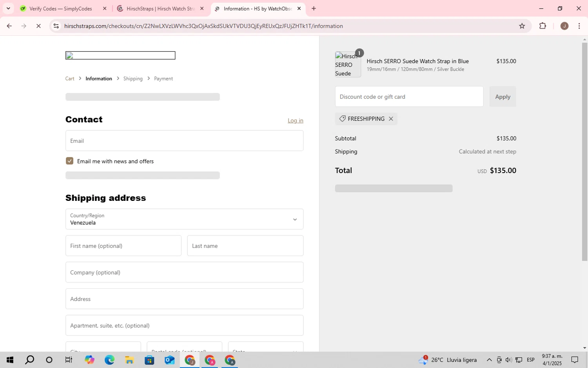Uncheck Email me with news and offers
Image resolution: width=588 pixels, height=368 pixels.
[x=69, y=161]
